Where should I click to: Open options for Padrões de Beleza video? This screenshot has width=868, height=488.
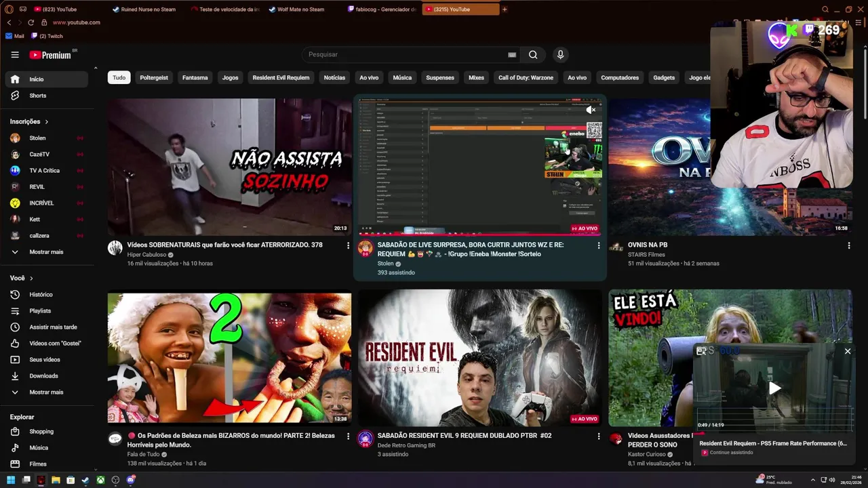(x=348, y=436)
